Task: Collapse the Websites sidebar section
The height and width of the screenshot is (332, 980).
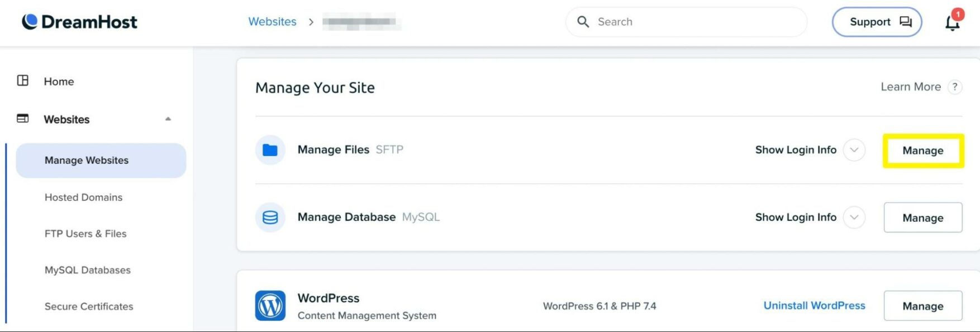Action: [168, 119]
